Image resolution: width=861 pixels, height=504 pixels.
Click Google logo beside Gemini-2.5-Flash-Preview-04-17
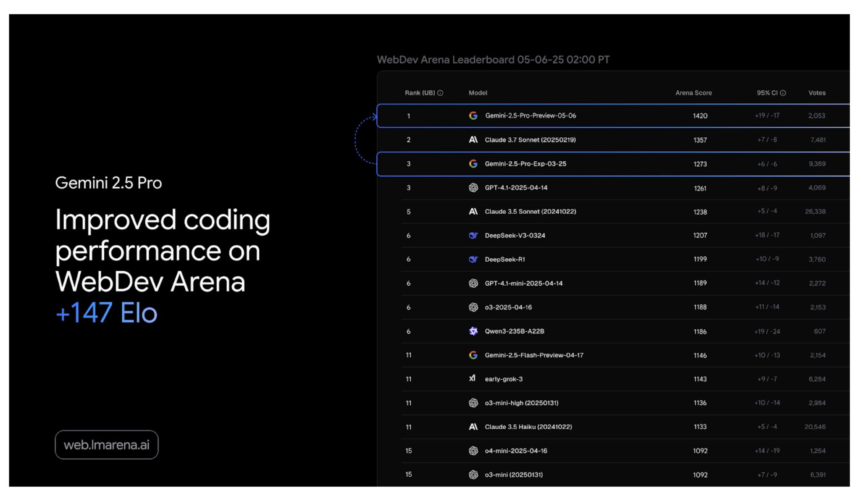pyautogui.click(x=473, y=355)
